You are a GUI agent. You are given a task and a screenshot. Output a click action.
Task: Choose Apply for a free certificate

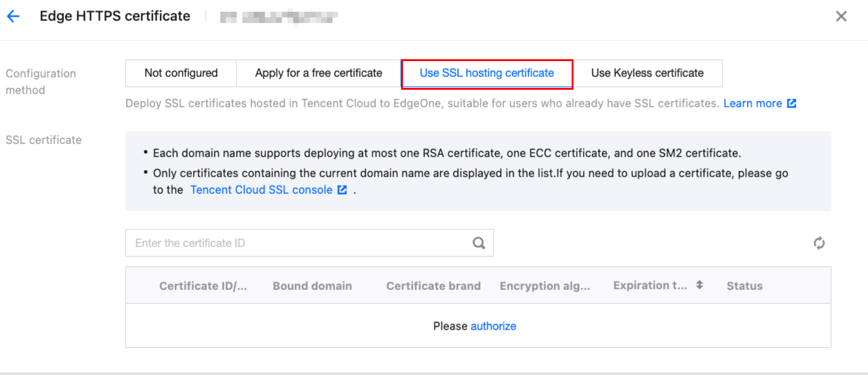point(318,73)
